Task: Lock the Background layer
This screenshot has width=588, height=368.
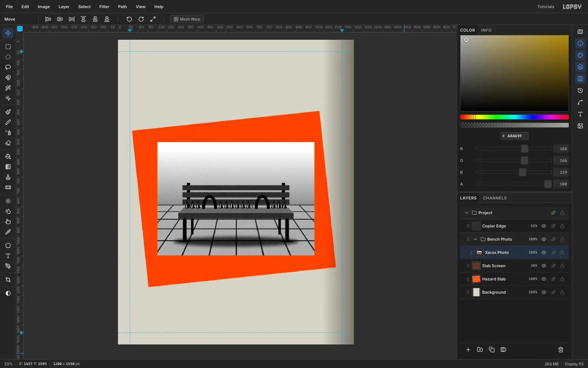Action: pyautogui.click(x=562, y=292)
